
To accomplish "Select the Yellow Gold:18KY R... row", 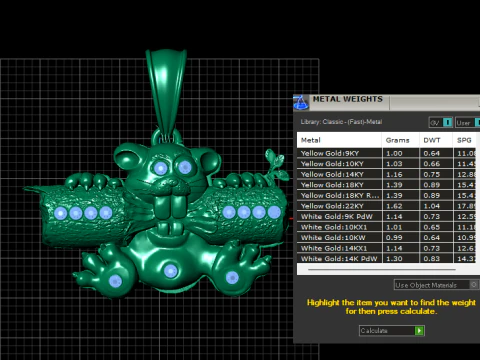I will pyautogui.click(x=387, y=195).
